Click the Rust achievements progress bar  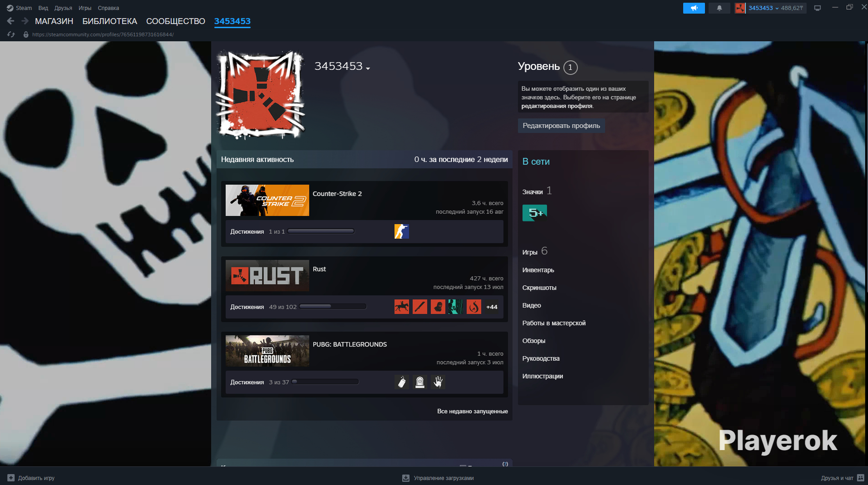point(333,307)
